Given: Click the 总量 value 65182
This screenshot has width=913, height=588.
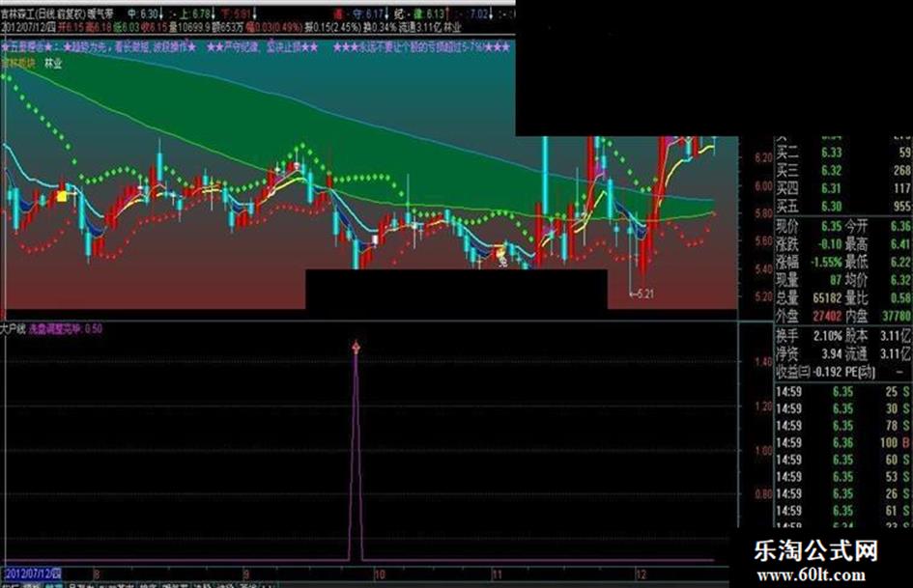Looking at the screenshot, I should coord(827,298).
